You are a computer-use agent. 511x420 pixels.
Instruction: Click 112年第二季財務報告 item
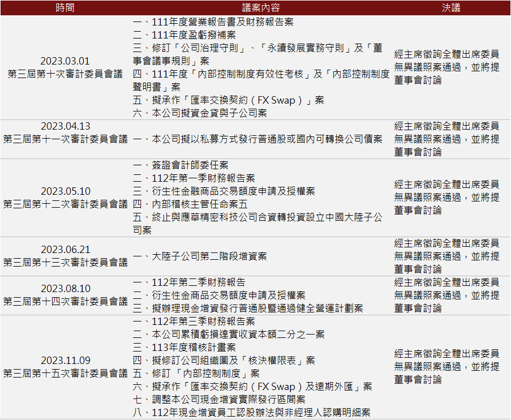pyautogui.click(x=189, y=282)
